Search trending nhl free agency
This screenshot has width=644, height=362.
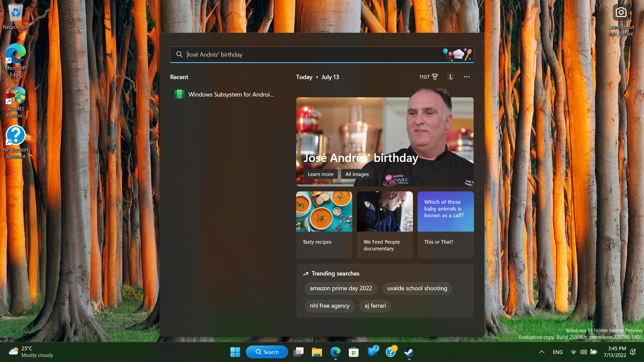coord(329,306)
